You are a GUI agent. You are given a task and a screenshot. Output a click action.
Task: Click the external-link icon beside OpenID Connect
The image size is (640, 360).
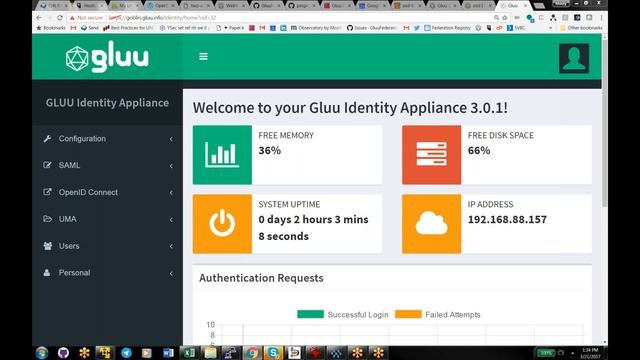pyautogui.click(x=47, y=192)
